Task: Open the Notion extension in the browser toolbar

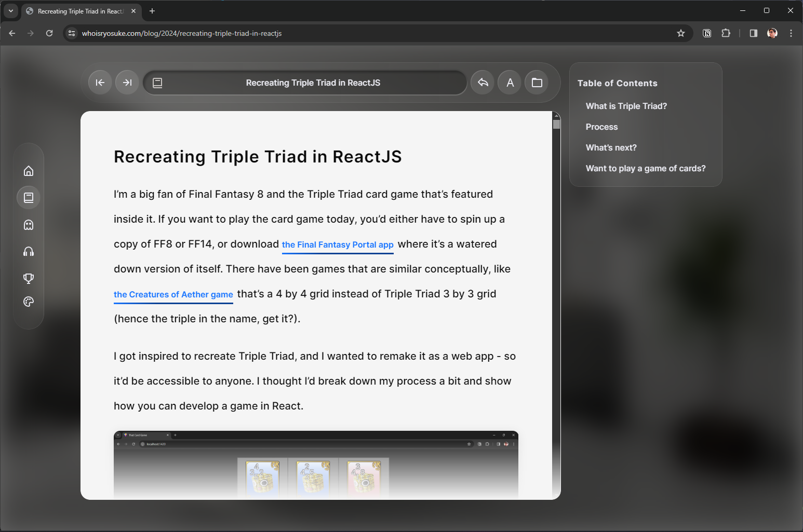Action: pyautogui.click(x=707, y=33)
